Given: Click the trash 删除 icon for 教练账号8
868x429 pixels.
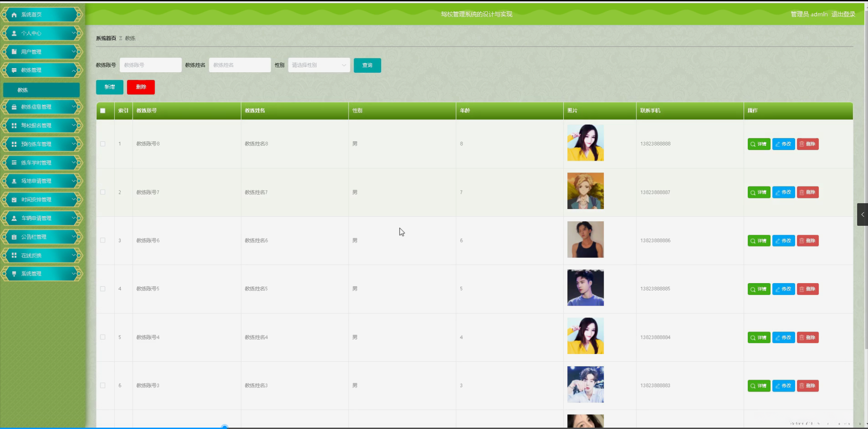Looking at the screenshot, I should [802, 144].
